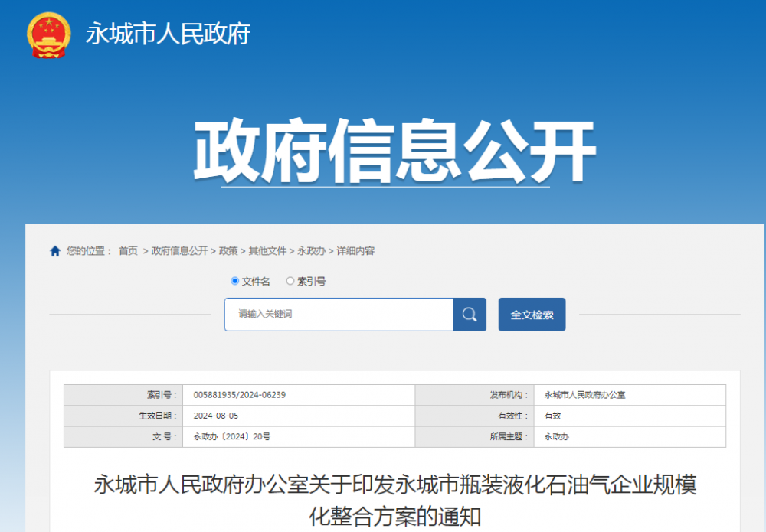Click the notice title about 瓶装液化石油气
Viewport: 766px width, 532px height.
(394, 501)
